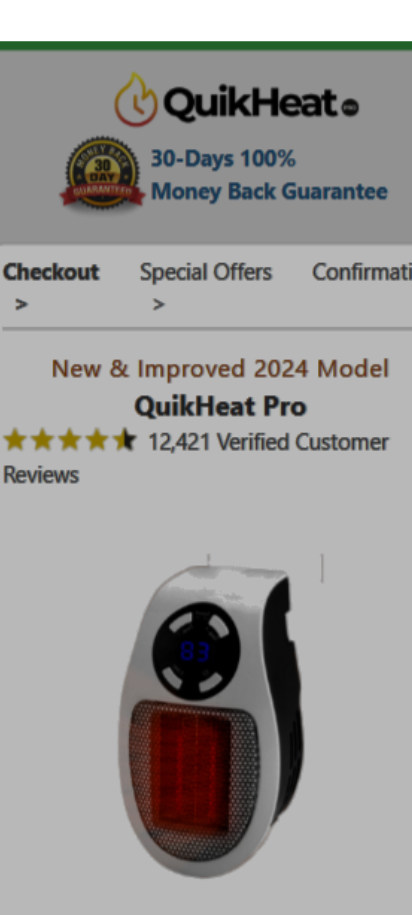Click the Money Back Guarantee text
This screenshot has height=915, width=412.
click(x=269, y=191)
